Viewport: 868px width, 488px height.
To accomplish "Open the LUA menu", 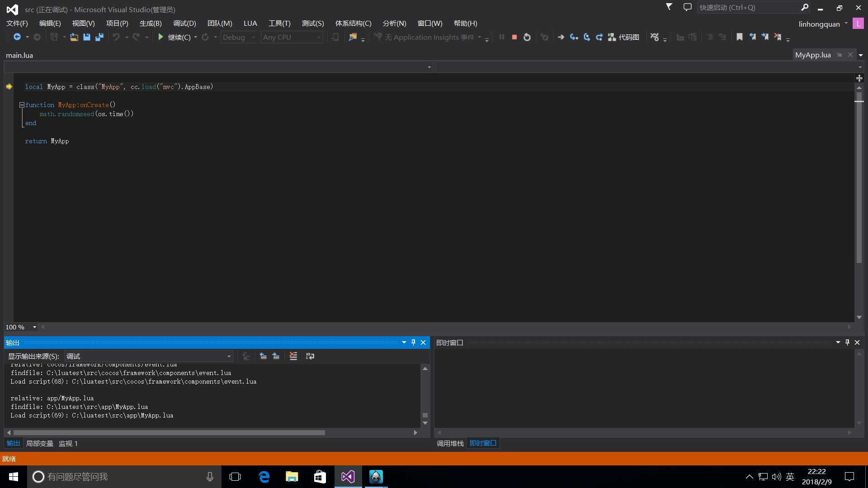I will [250, 23].
